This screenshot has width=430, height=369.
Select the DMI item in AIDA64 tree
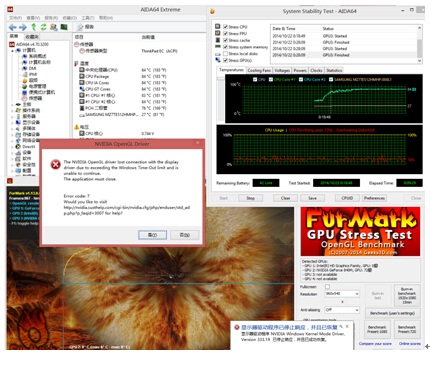29,68
